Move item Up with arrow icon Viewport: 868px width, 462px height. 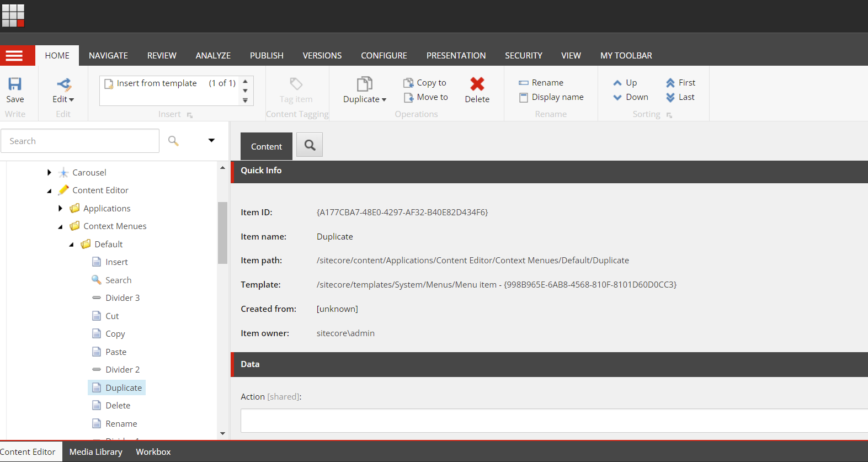point(617,83)
